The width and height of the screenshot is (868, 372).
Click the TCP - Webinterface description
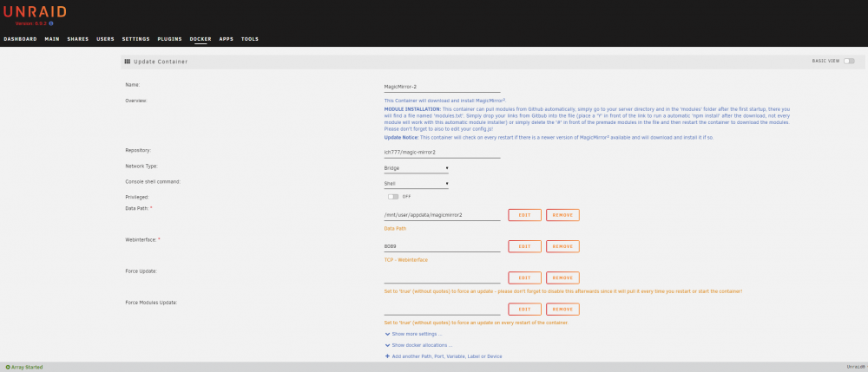[x=405, y=260]
